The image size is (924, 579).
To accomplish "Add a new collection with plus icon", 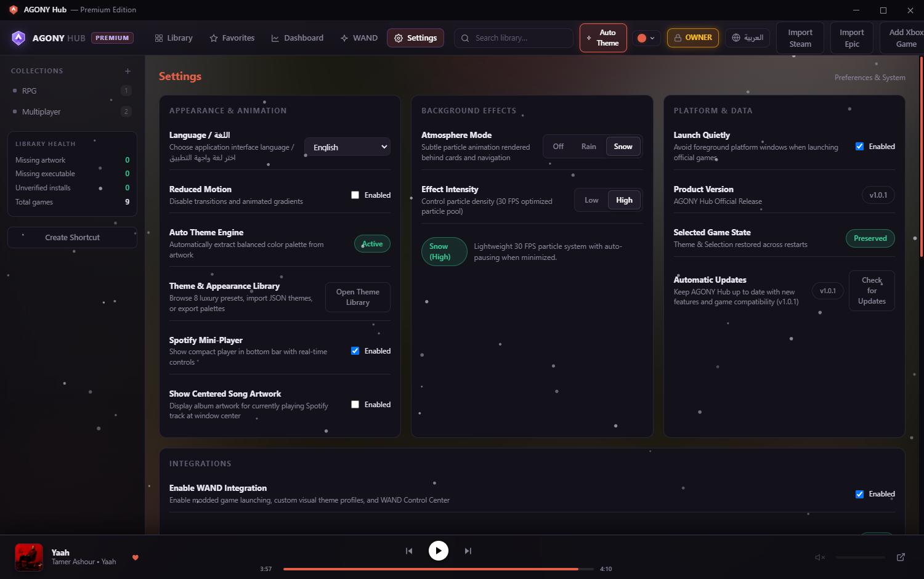I will (x=128, y=71).
